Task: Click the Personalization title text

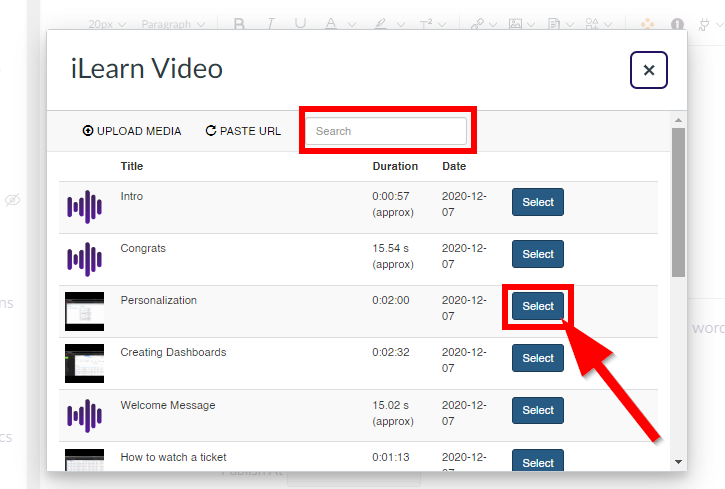Action: point(159,300)
